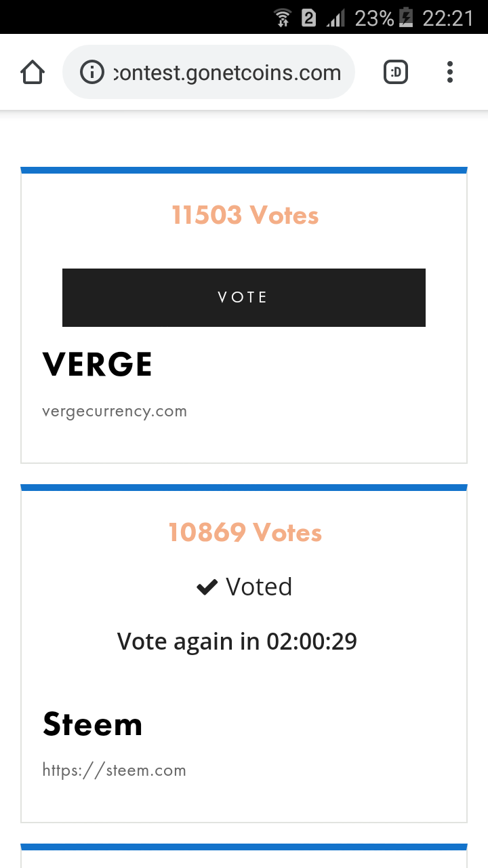Tap the cellular signal strength icon
This screenshot has height=868, width=488.
335,18
